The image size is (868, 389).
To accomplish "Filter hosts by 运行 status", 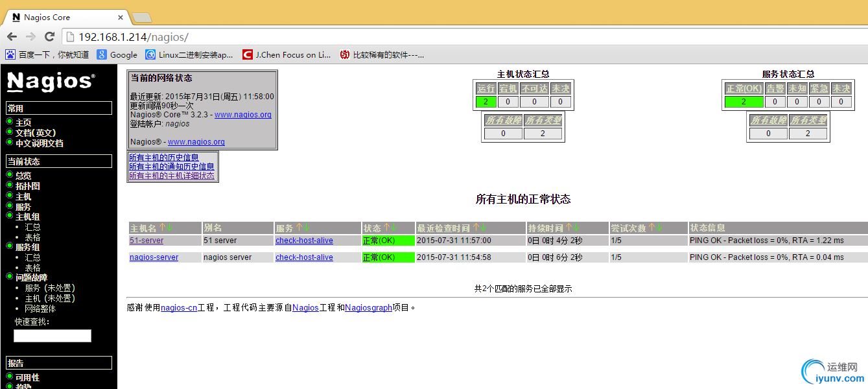I will 486,88.
